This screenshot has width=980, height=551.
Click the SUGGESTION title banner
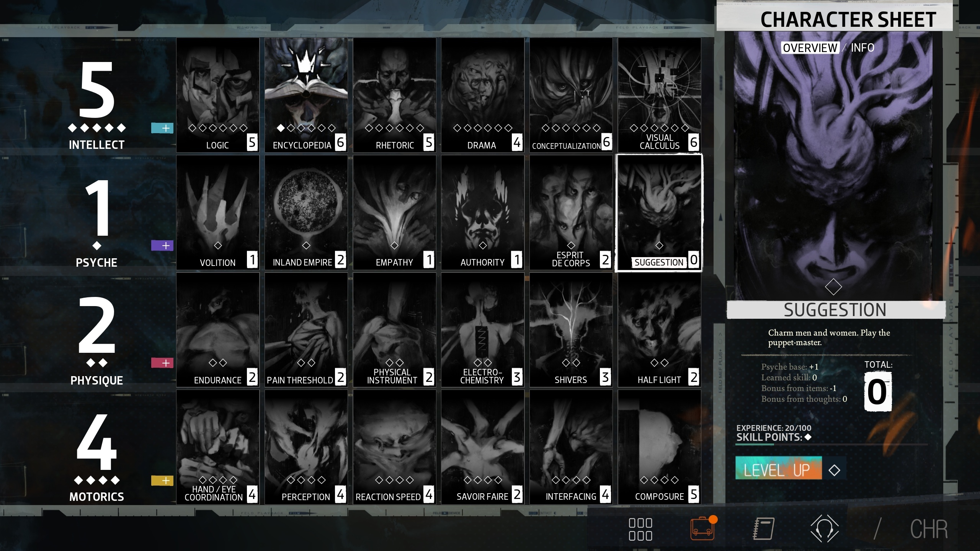point(836,310)
